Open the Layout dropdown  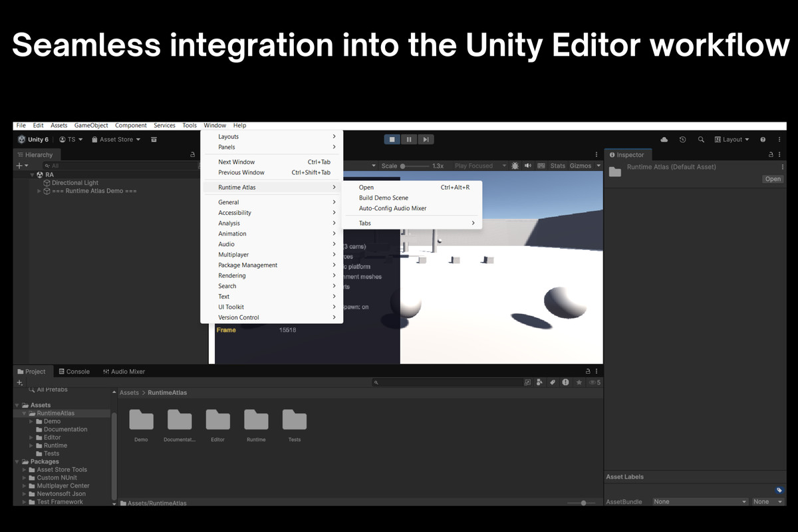(x=731, y=140)
